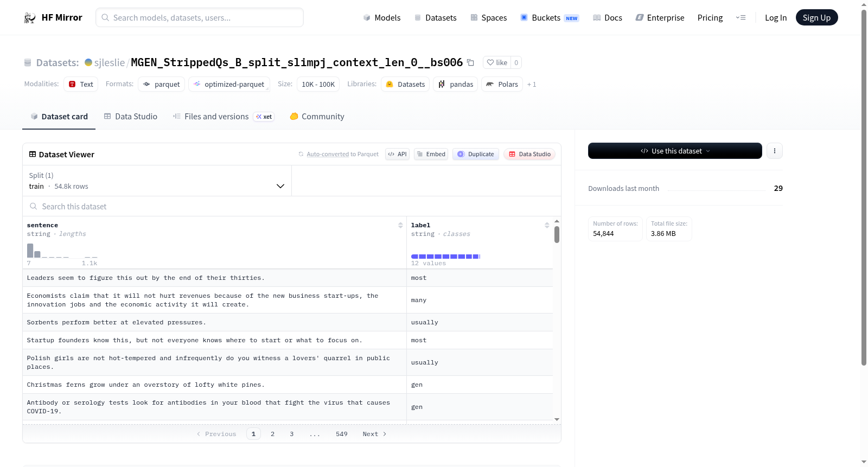This screenshot has width=868, height=467.
Task: Click the Log In link
Action: (776, 18)
